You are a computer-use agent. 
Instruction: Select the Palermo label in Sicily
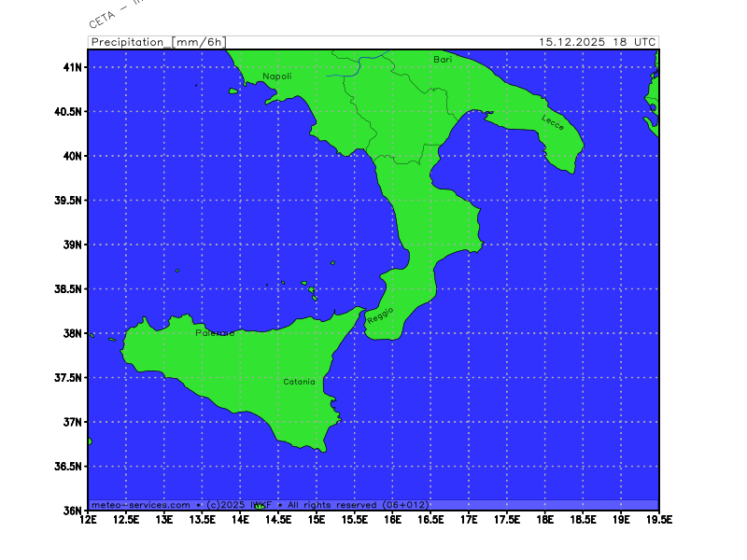[x=215, y=333]
